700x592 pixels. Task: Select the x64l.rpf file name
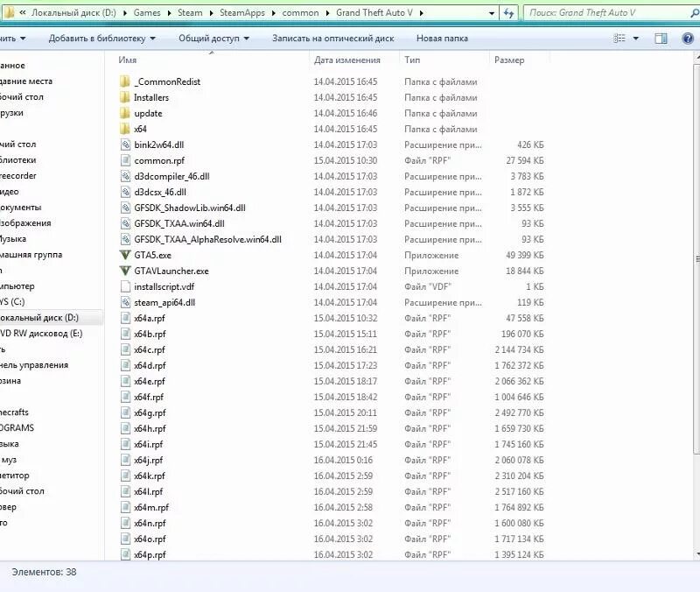point(149,491)
